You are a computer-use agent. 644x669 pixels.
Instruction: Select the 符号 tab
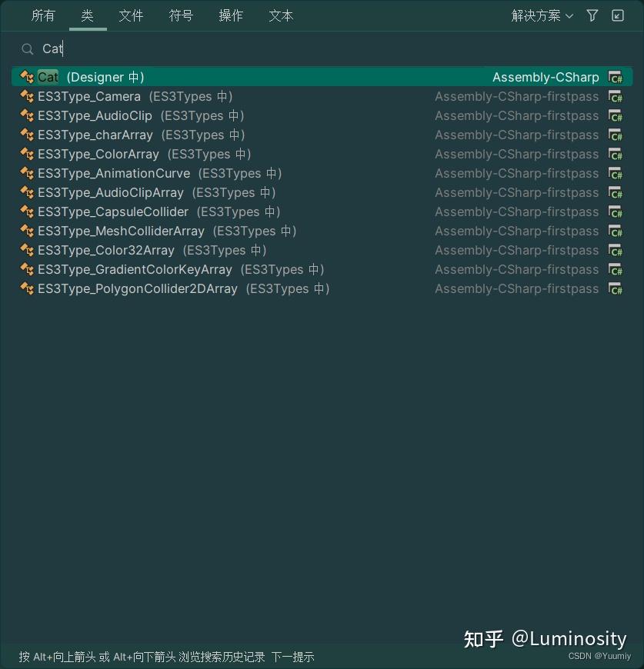pyautogui.click(x=181, y=15)
